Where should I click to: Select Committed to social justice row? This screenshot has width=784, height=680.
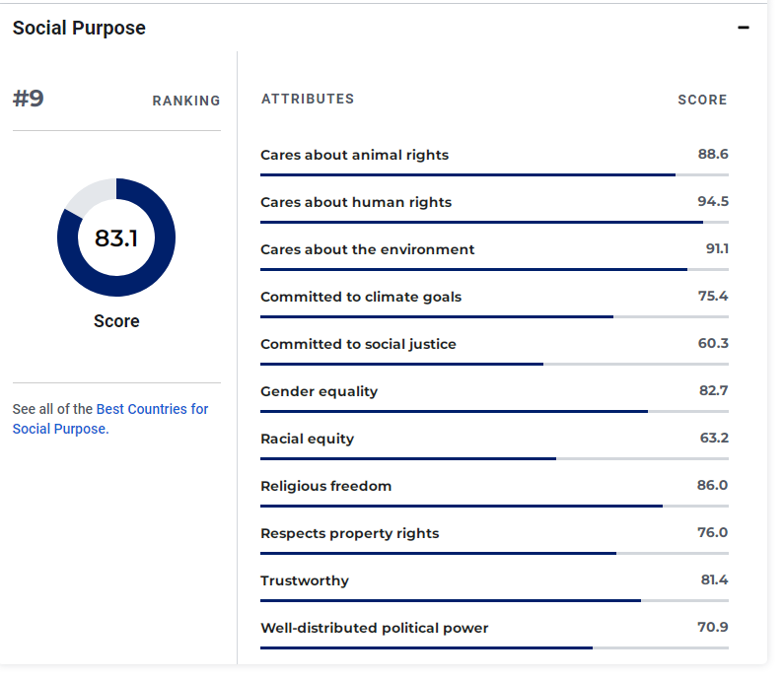click(358, 344)
